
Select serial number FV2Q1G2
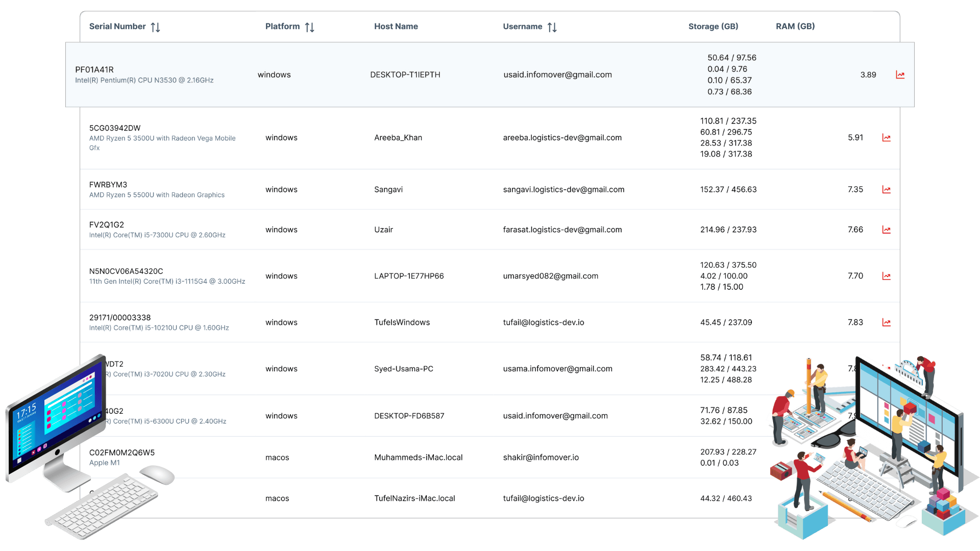[x=107, y=225]
